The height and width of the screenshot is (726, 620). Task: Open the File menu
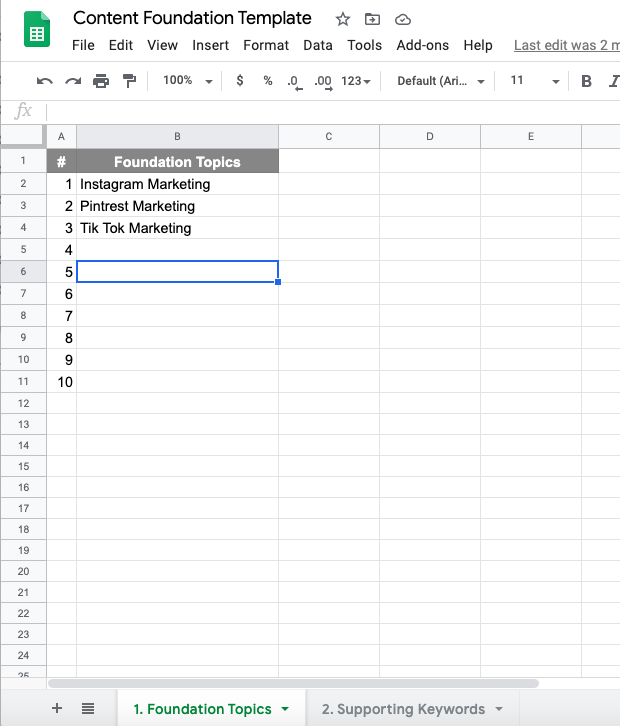click(x=83, y=45)
